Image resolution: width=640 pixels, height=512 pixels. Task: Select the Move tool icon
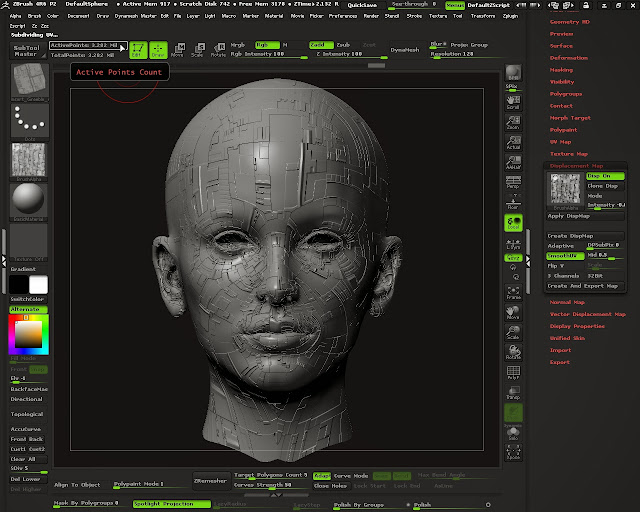[177, 50]
